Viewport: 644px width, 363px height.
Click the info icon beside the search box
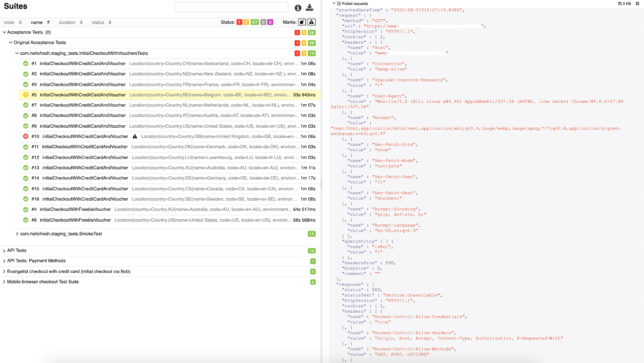coord(298,8)
